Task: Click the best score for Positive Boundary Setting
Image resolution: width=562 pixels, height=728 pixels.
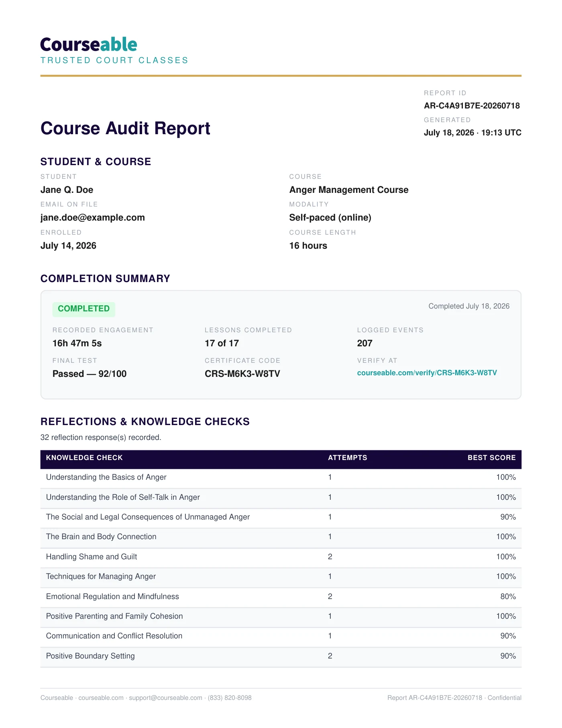Action: pos(508,656)
